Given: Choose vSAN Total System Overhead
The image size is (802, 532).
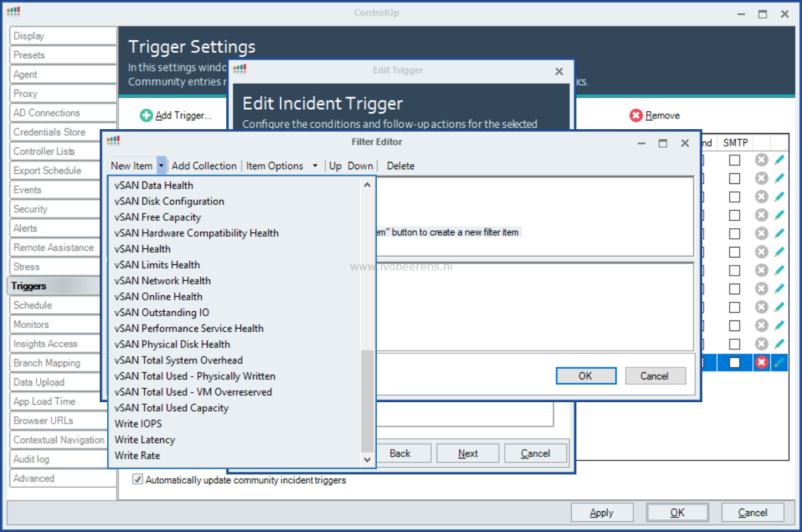Looking at the screenshot, I should click(x=179, y=360).
